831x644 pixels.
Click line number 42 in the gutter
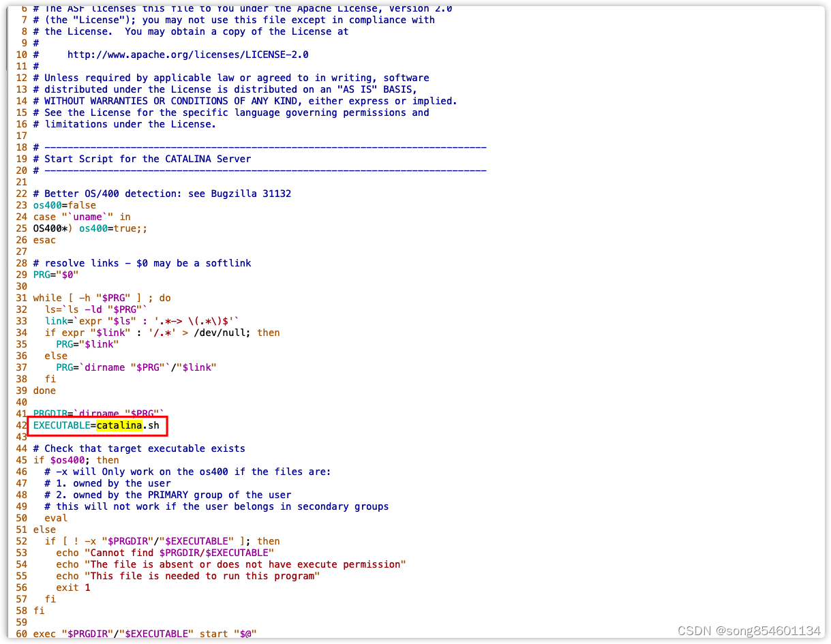pyautogui.click(x=21, y=425)
